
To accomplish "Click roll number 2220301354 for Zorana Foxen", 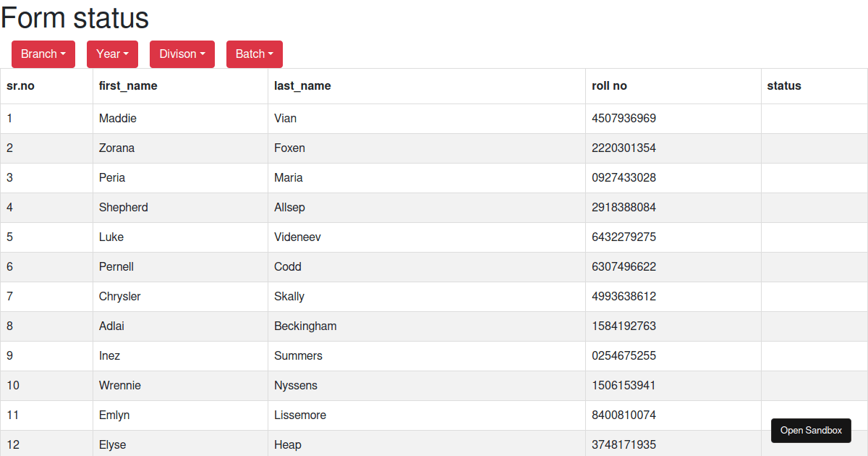I will coord(624,148).
